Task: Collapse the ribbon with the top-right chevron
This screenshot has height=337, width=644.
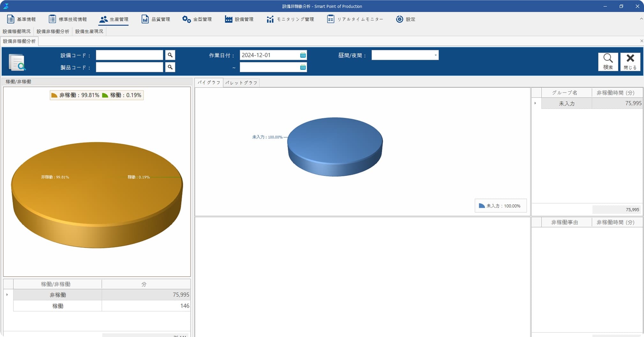Action: click(641, 19)
